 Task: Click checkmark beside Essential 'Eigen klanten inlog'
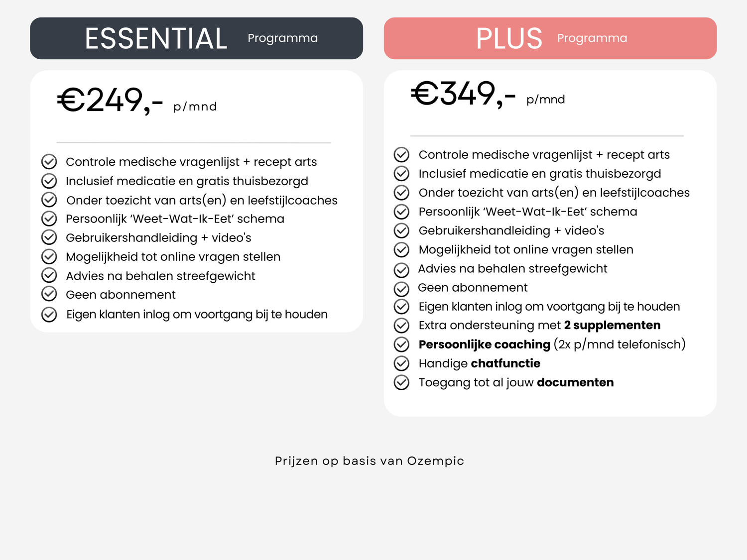click(x=49, y=315)
